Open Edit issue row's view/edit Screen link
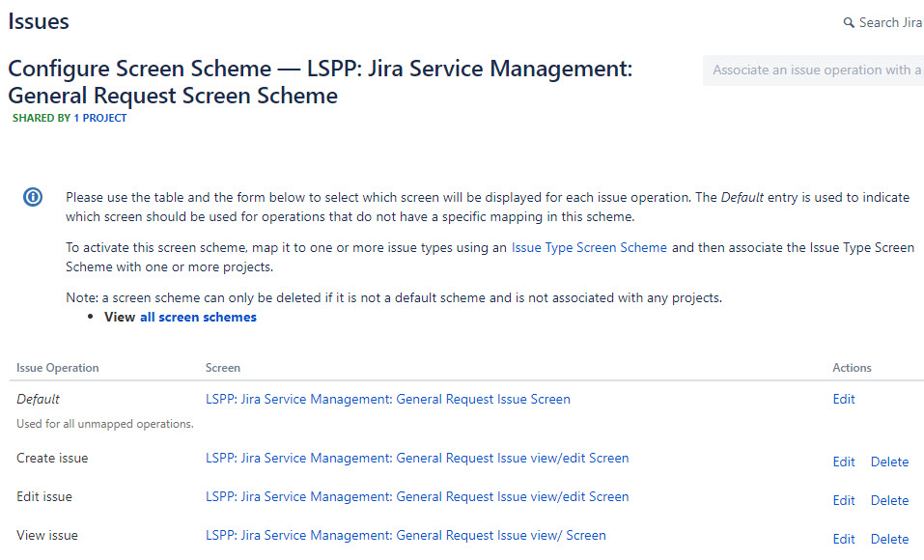924x560 pixels. click(x=417, y=497)
